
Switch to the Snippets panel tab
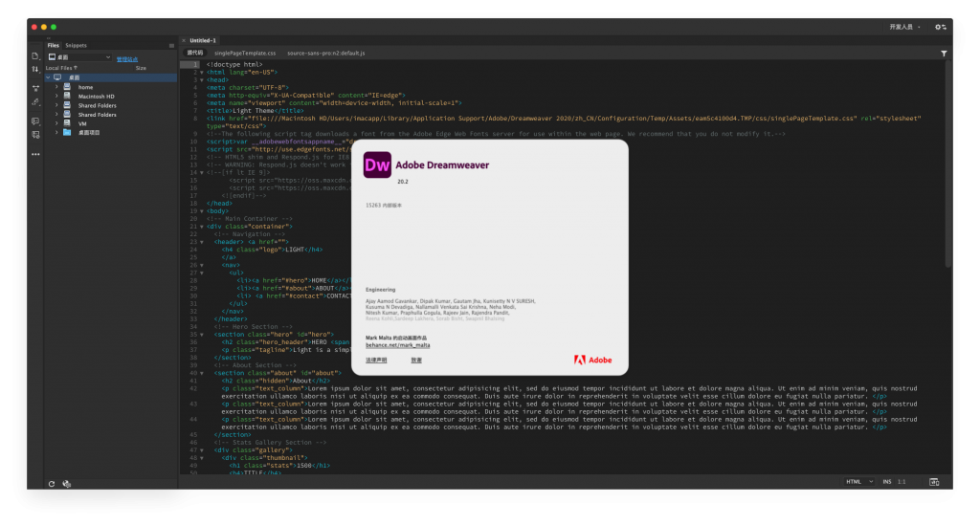click(x=77, y=46)
